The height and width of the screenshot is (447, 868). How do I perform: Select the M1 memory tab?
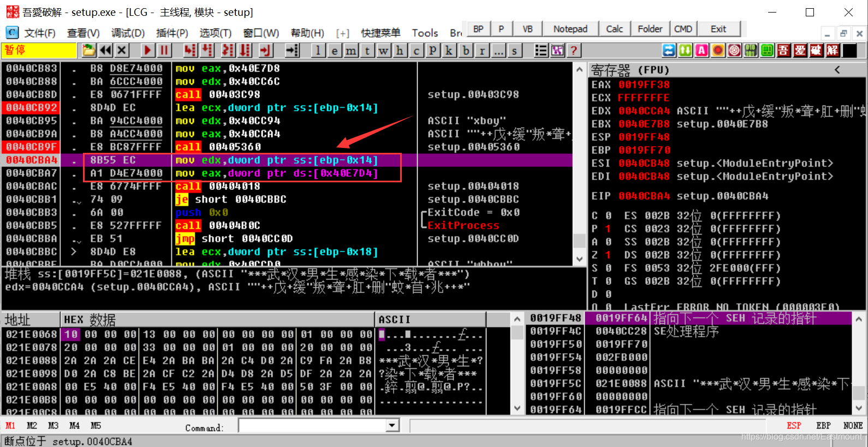[10, 426]
